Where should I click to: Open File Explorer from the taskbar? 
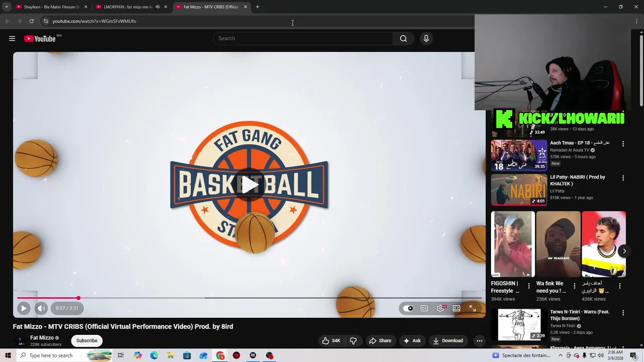click(171, 355)
